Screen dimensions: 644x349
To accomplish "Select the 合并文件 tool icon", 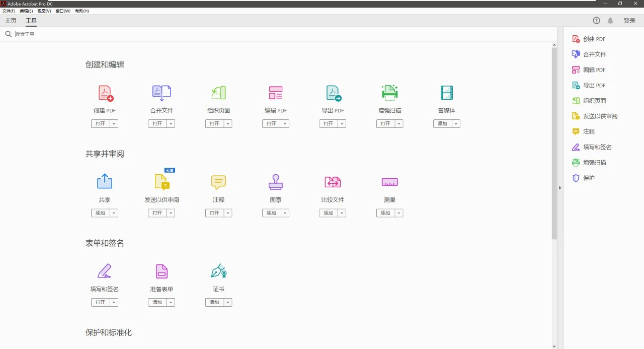I will pos(162,93).
